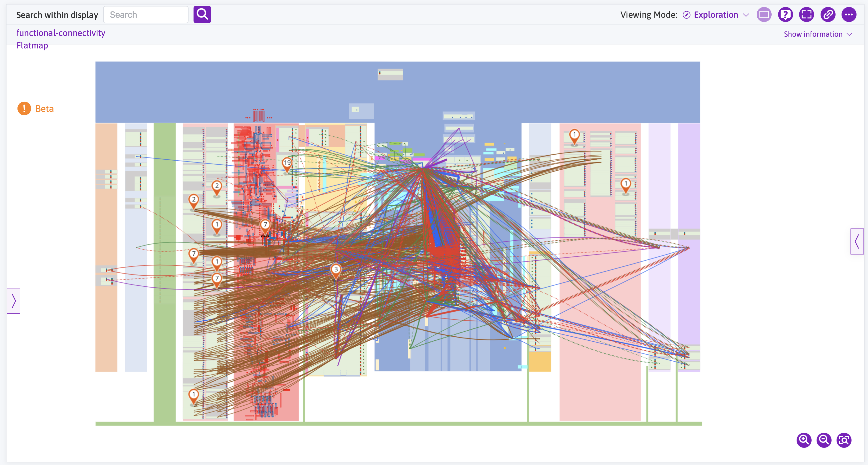Click the help question mark icon

785,14
